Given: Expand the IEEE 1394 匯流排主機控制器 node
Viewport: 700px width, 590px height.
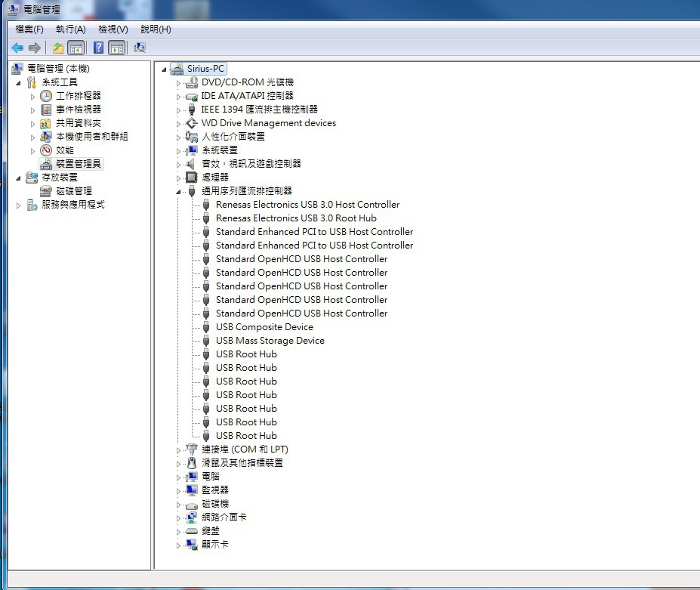Looking at the screenshot, I should pos(178,110).
